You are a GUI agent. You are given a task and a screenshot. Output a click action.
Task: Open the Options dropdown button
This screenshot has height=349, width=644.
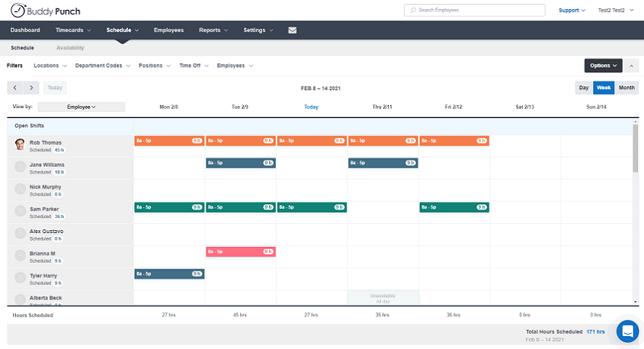(x=603, y=66)
